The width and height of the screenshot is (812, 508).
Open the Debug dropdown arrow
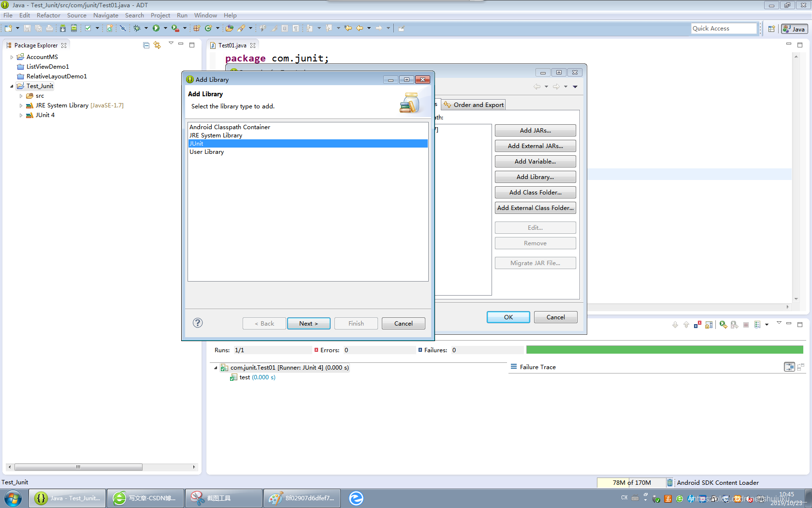[x=146, y=29]
